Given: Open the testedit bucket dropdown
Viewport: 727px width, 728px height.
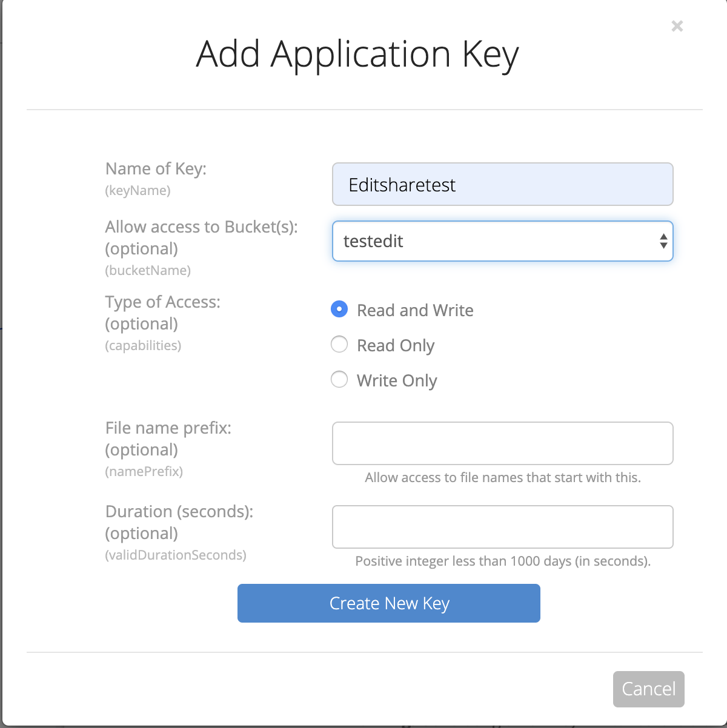Looking at the screenshot, I should coord(503,241).
